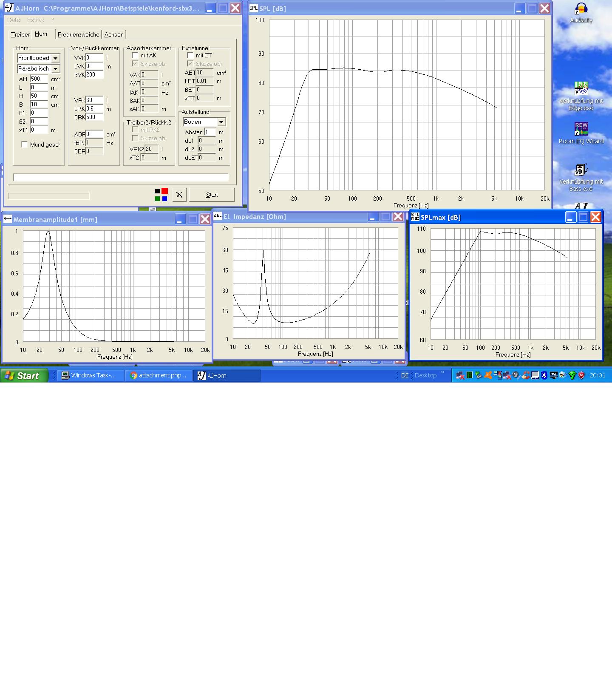Screen dimensions: 612x700
Task: Select the red curve color swatch
Action: click(x=164, y=191)
